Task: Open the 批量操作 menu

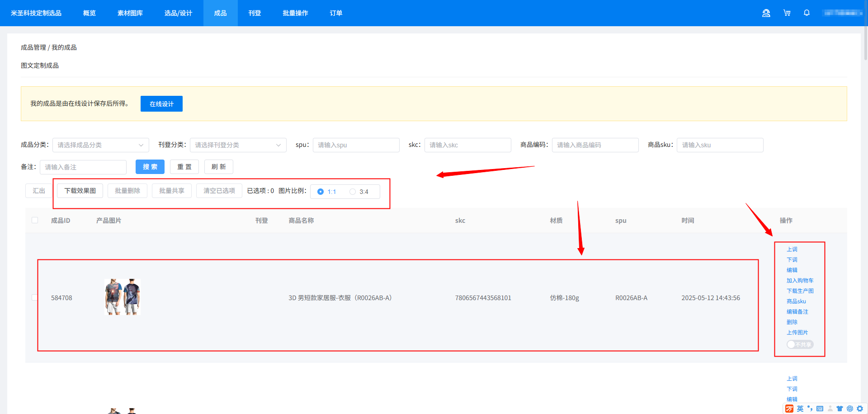Action: 295,13
